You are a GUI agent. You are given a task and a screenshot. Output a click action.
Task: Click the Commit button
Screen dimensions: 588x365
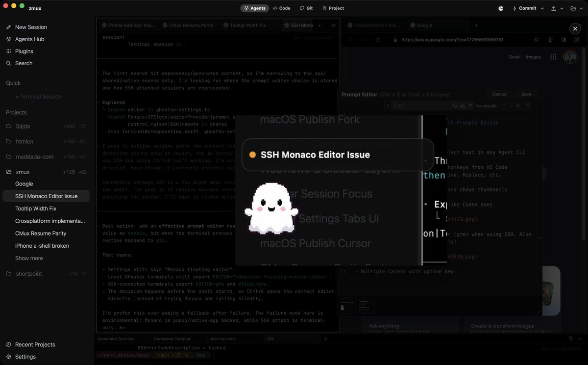point(524,8)
